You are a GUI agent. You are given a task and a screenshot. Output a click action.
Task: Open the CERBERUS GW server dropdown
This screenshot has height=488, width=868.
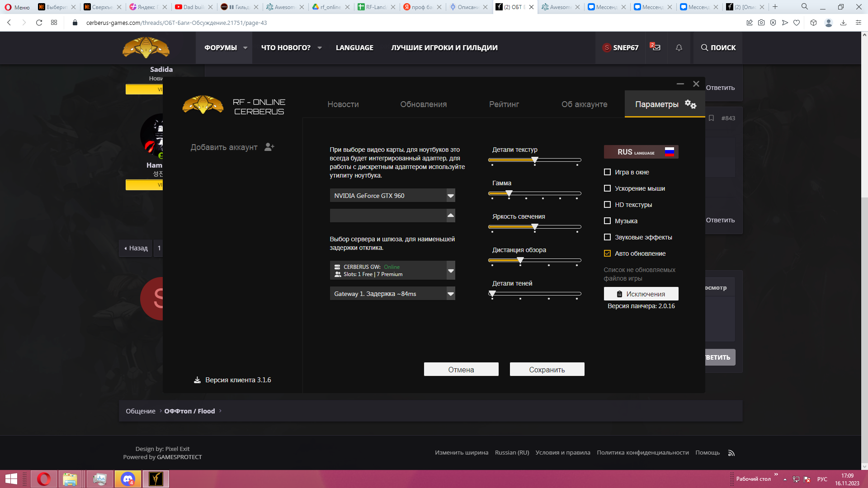(450, 271)
